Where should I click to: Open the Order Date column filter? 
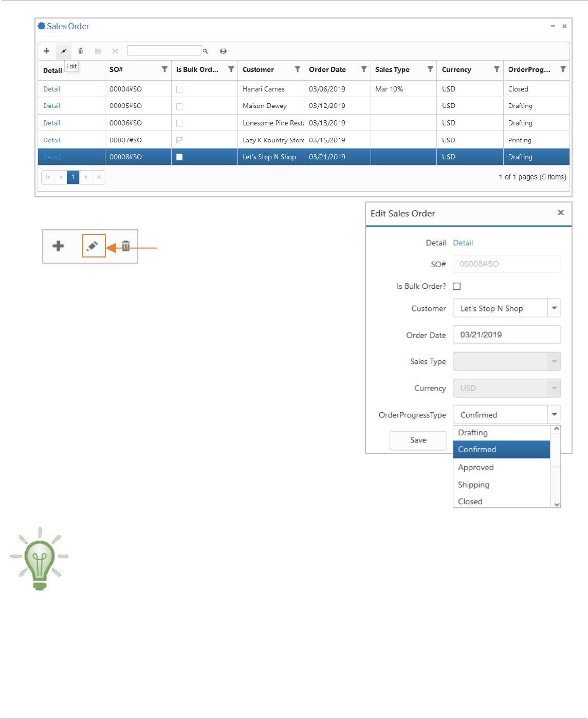(364, 69)
